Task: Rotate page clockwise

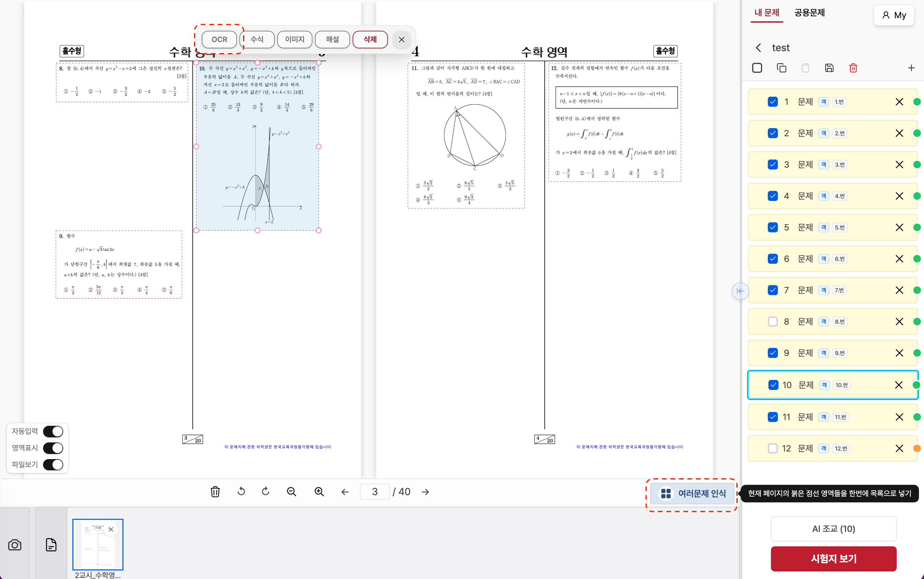Action: click(266, 491)
